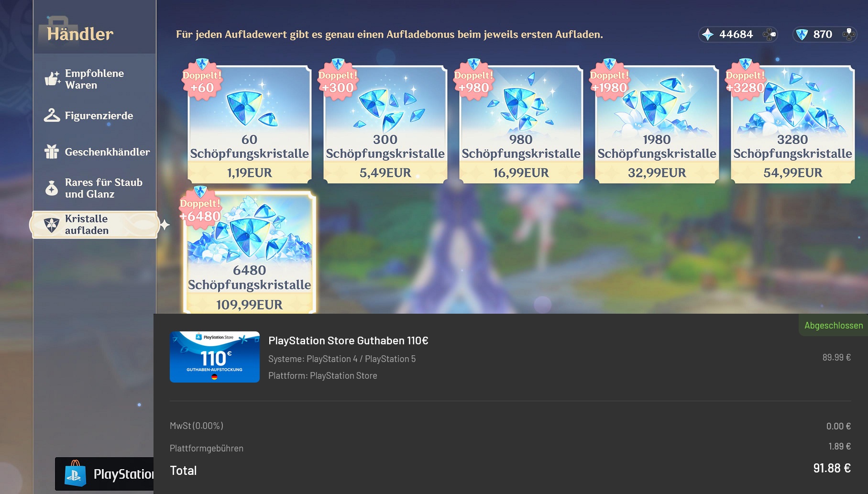868x494 pixels.
Task: Open the PlayStation Store logo button
Action: [104, 474]
